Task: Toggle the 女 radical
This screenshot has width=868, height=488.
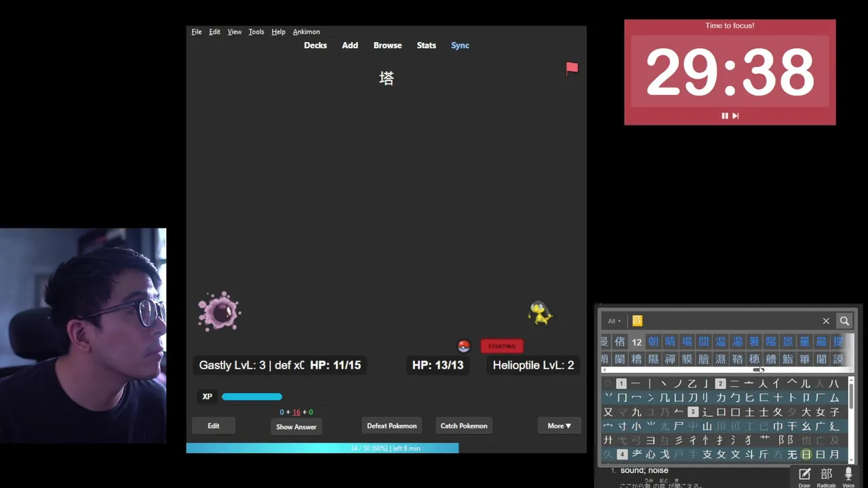Action: tap(820, 412)
